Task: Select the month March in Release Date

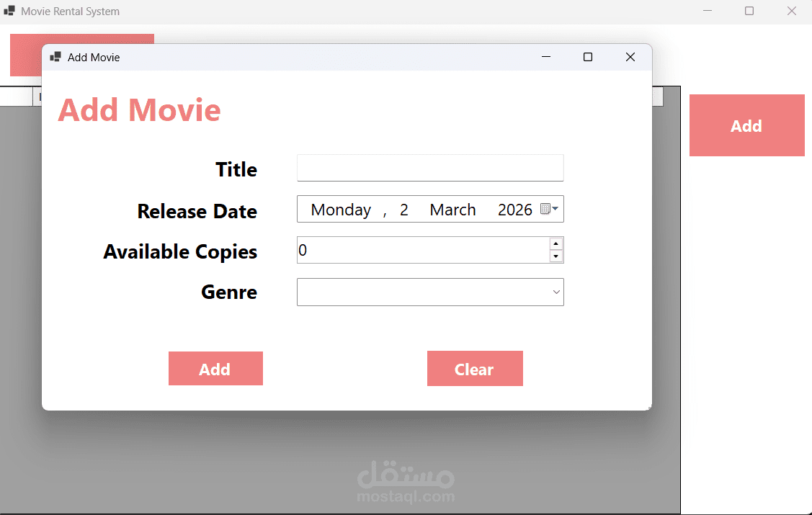Action: 452,210
